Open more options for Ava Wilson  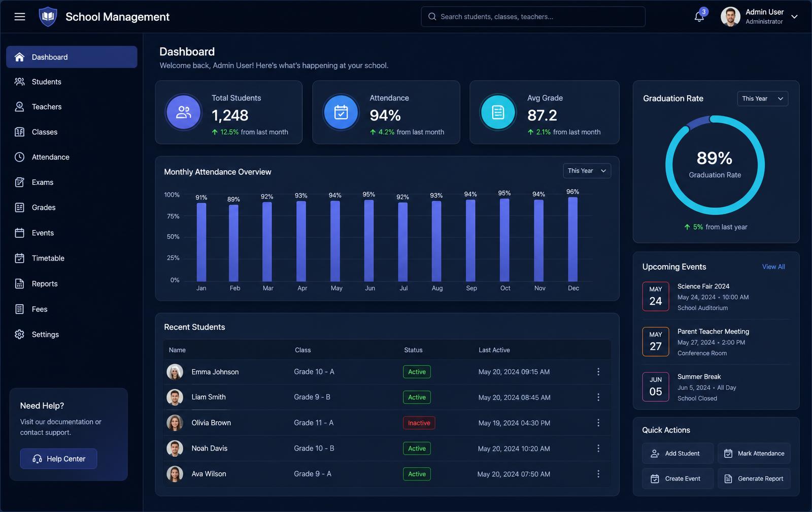(598, 474)
